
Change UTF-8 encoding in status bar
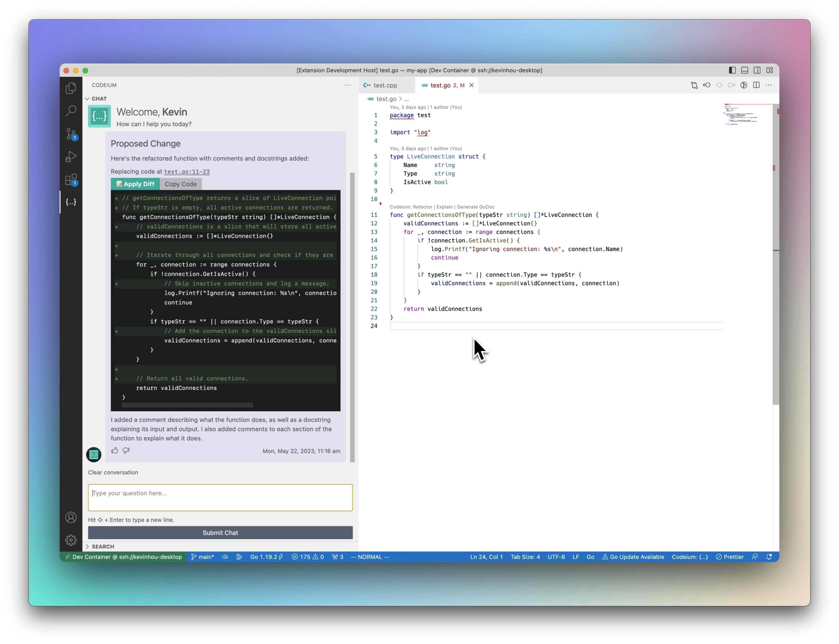[x=556, y=557]
